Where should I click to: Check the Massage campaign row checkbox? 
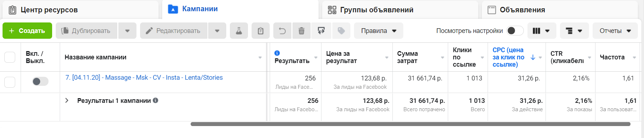10,82
